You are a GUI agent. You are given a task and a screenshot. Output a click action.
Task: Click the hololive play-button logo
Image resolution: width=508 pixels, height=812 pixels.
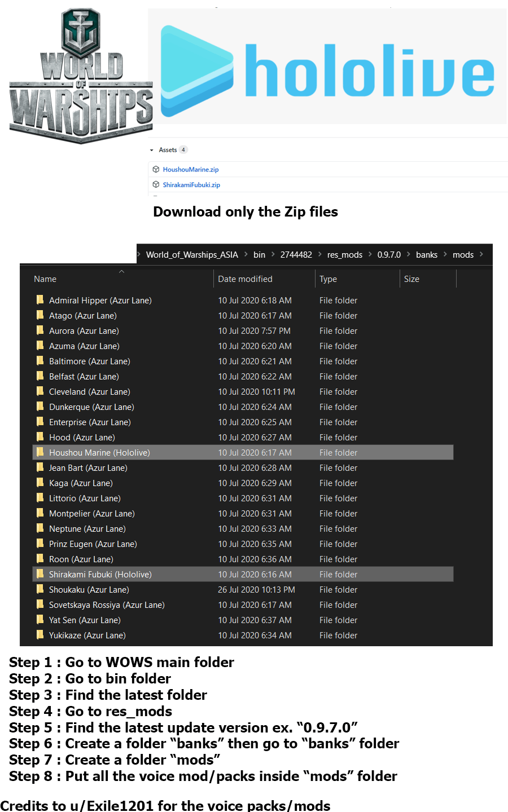196,71
